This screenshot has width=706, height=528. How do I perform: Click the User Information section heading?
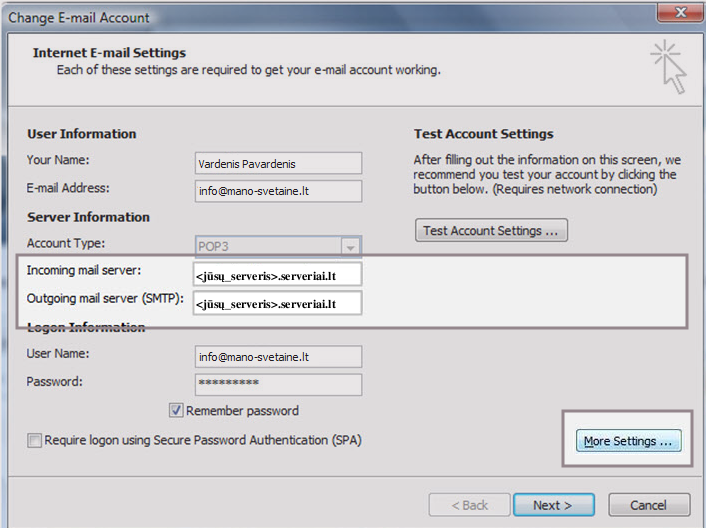pos(81,134)
